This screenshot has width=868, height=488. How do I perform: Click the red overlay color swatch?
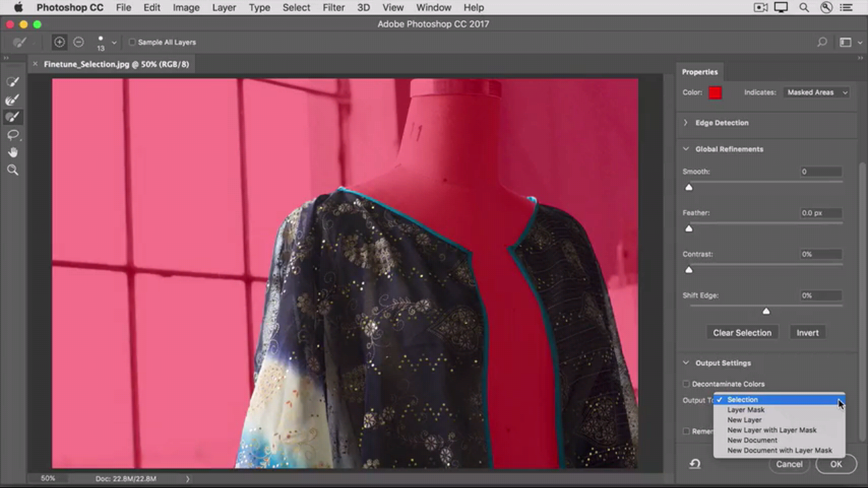click(x=715, y=93)
